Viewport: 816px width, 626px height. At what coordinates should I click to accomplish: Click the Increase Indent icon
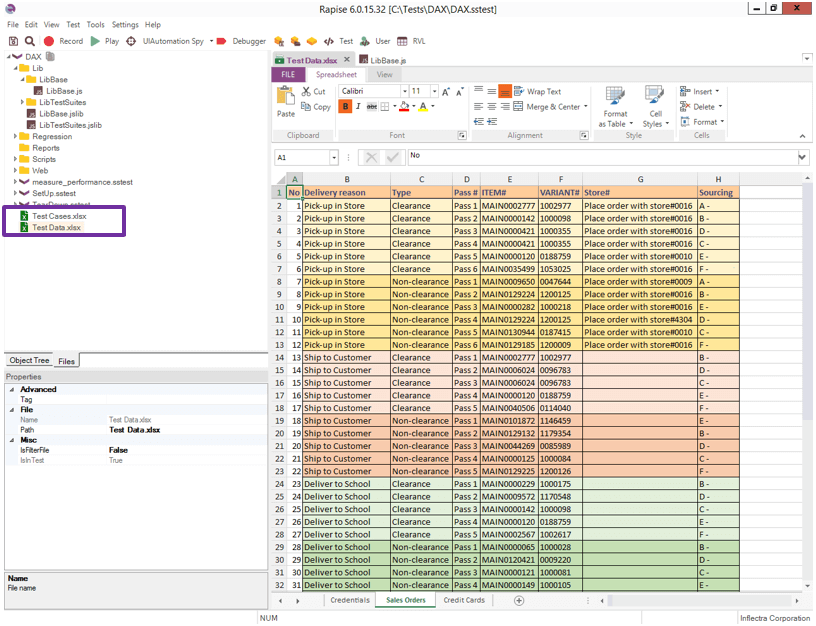click(492, 121)
